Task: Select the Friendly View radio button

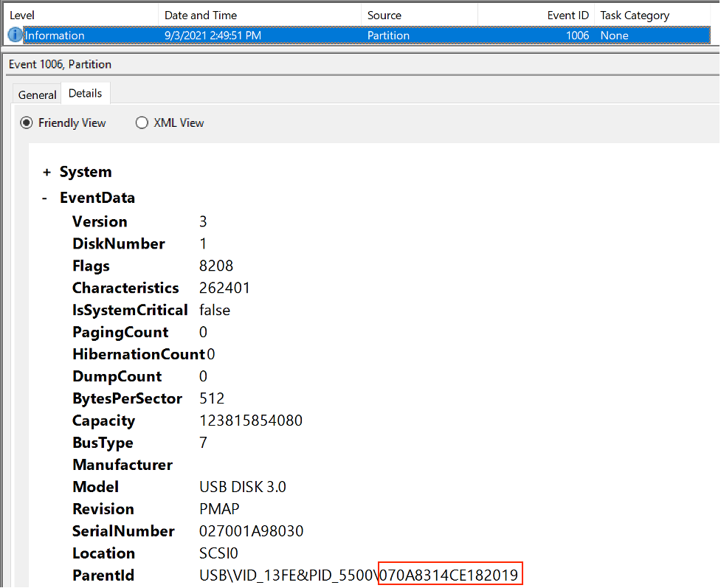Action: coord(27,122)
